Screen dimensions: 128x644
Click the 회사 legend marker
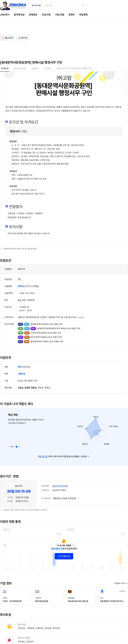9,446
